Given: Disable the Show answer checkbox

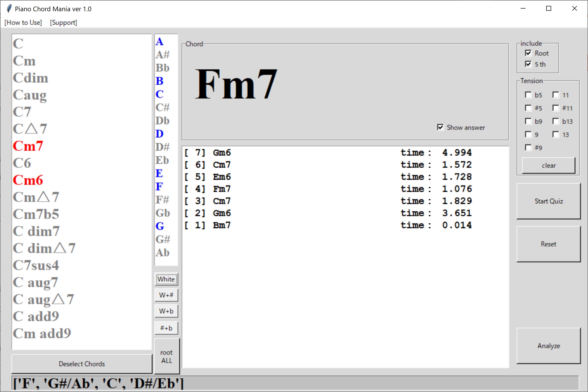Looking at the screenshot, I should pyautogui.click(x=440, y=127).
